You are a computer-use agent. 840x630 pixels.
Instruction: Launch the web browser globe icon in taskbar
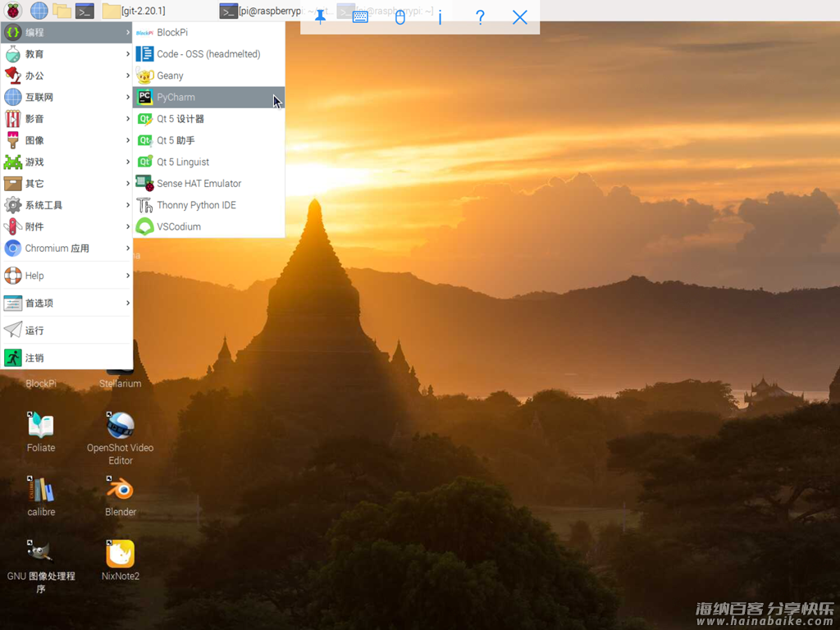[39, 10]
